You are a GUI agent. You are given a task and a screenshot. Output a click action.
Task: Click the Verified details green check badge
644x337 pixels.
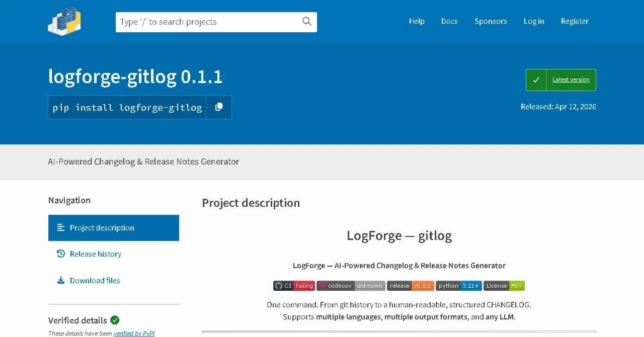115,320
